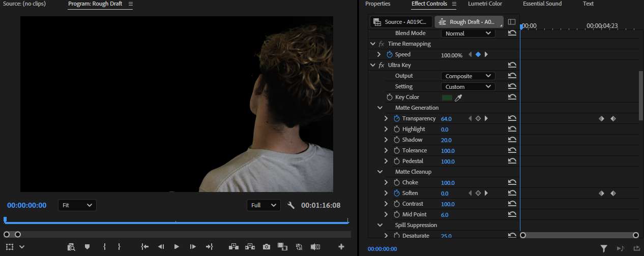Click the filter properties funnel icon

coord(604,248)
